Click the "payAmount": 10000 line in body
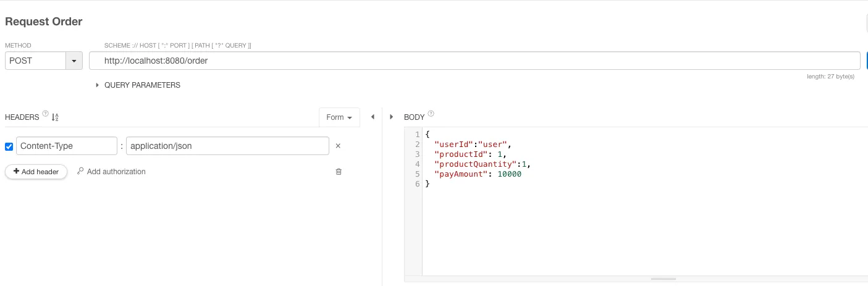This screenshot has height=286, width=868. pyautogui.click(x=478, y=174)
